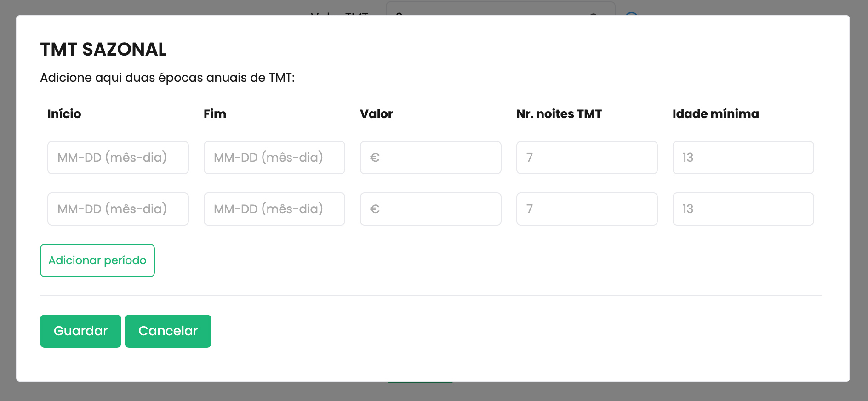Click the Início column header

(x=64, y=114)
